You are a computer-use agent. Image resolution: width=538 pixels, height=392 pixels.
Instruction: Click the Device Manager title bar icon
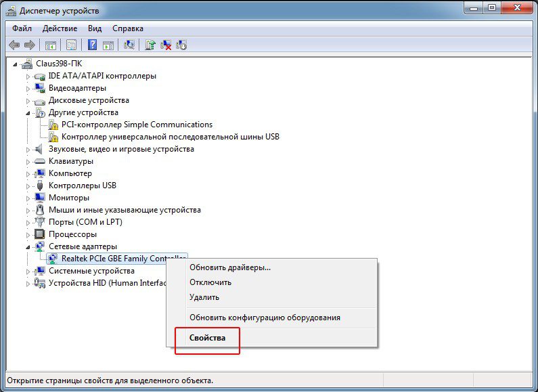point(12,11)
